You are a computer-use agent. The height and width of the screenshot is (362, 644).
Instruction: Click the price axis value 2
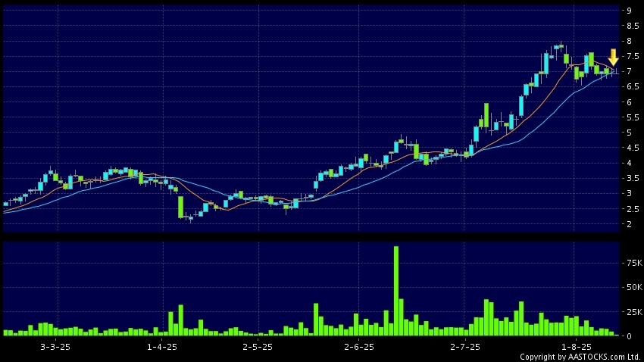click(629, 224)
